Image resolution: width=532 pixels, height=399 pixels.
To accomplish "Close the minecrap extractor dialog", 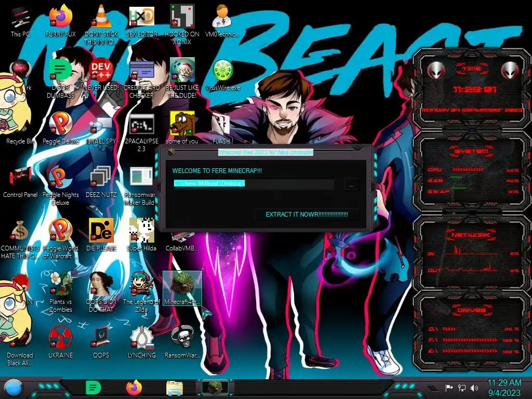I will [356, 148].
